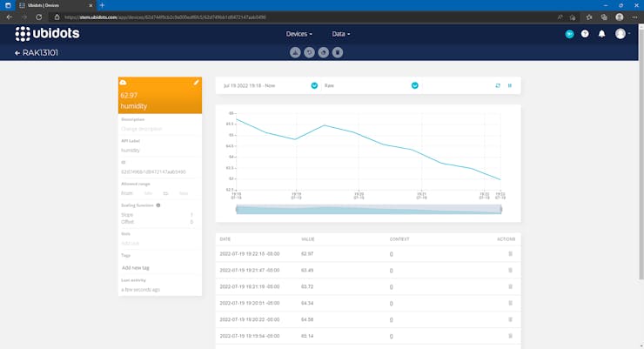Screen dimensions: 644x349
Task: Click the Ubidots logo
Action: tap(48, 34)
